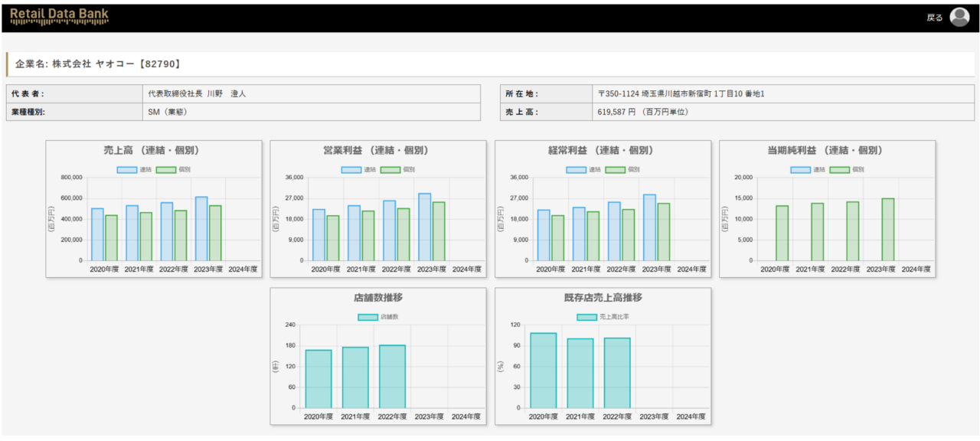Open the user profile avatar icon
Image resolution: width=980 pixels, height=441 pixels.
[x=959, y=17]
